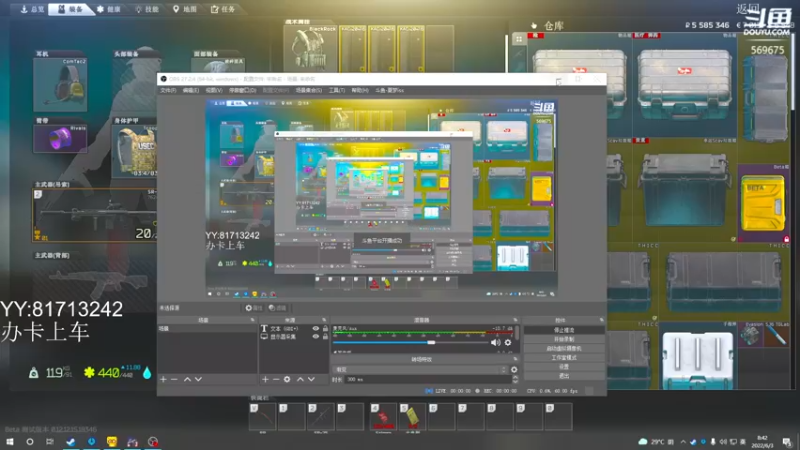Screen dimensions: 800x450
Task: Add a new source with the plus icon
Action: coord(265,380)
